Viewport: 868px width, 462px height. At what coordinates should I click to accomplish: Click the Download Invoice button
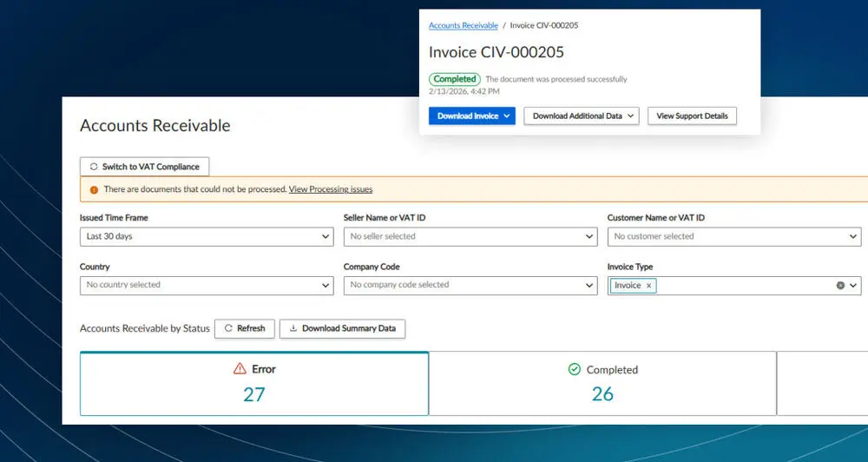coord(471,115)
